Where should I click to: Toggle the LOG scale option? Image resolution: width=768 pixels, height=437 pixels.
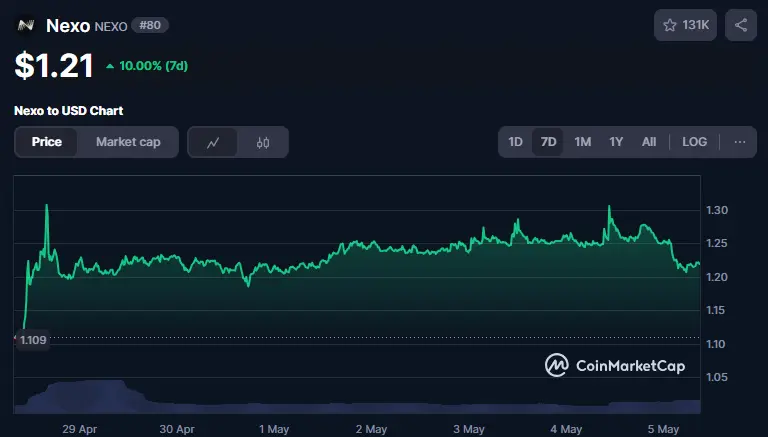click(695, 142)
